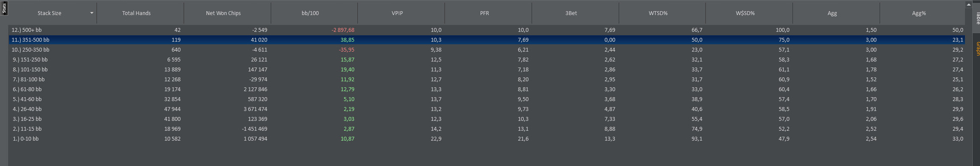Click the scroll up arrow button
The image size is (980, 166).
click(x=968, y=5)
